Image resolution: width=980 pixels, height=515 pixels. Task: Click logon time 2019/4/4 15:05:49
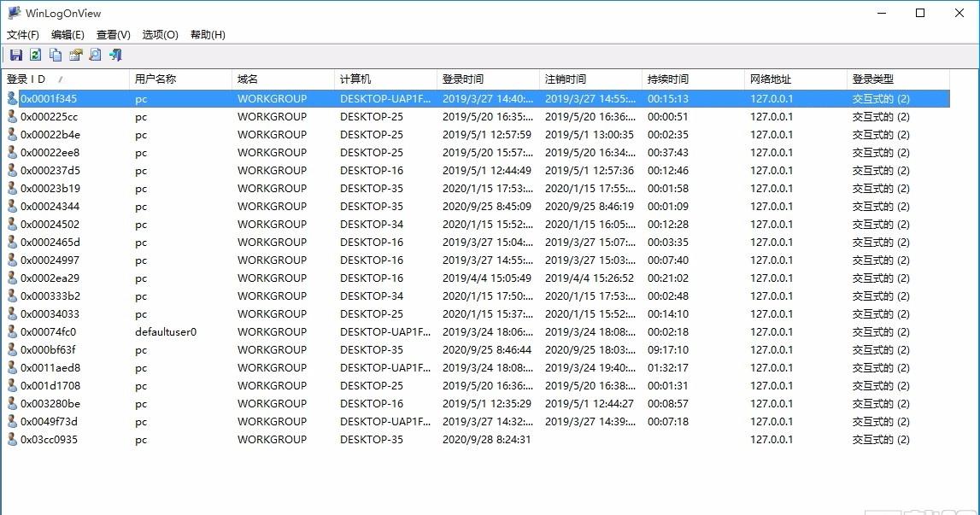(487, 278)
